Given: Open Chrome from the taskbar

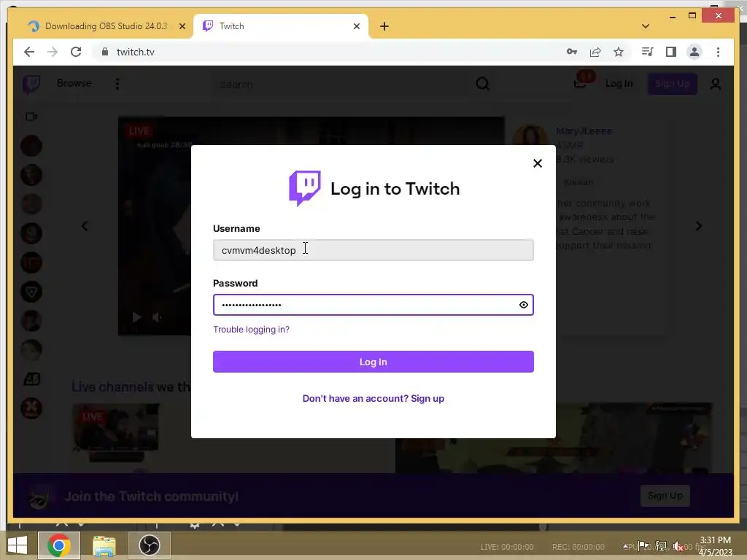Looking at the screenshot, I should click(x=58, y=545).
